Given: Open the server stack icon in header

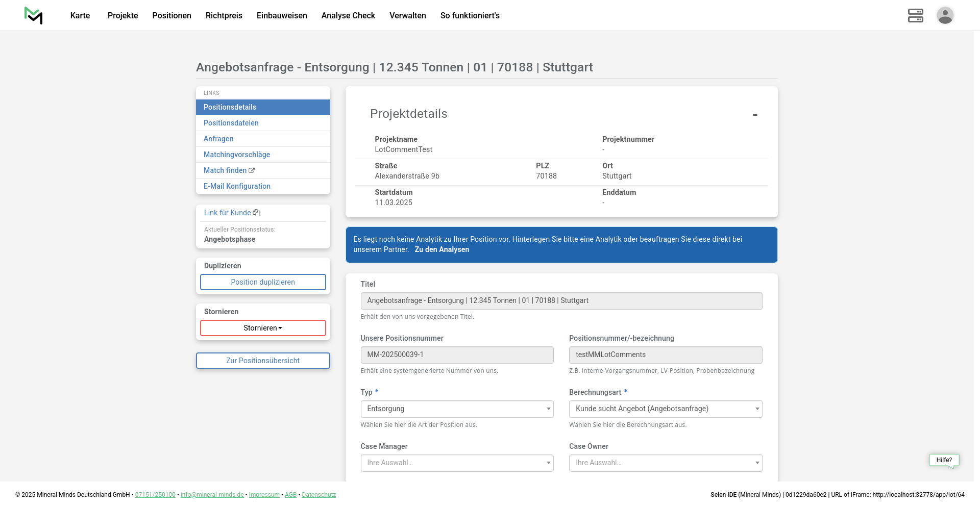Looking at the screenshot, I should point(915,15).
